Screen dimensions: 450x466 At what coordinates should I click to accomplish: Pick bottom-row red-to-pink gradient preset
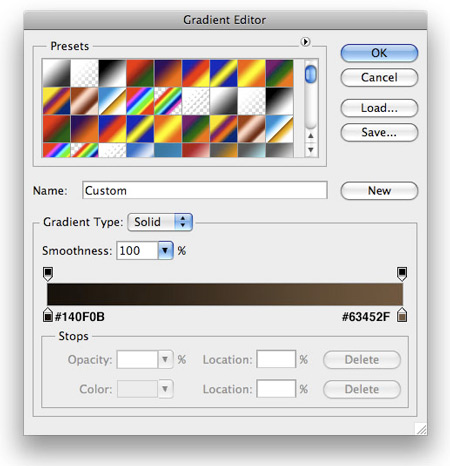coord(196,150)
